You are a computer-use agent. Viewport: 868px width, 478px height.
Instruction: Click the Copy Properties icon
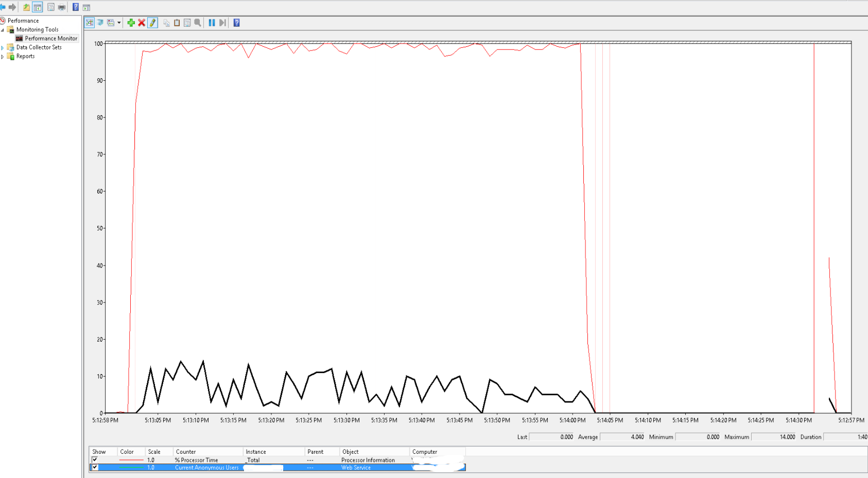[166, 23]
